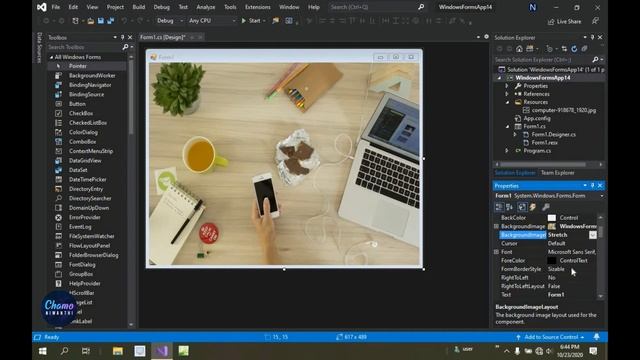Sort properties alphabetically

click(510, 207)
